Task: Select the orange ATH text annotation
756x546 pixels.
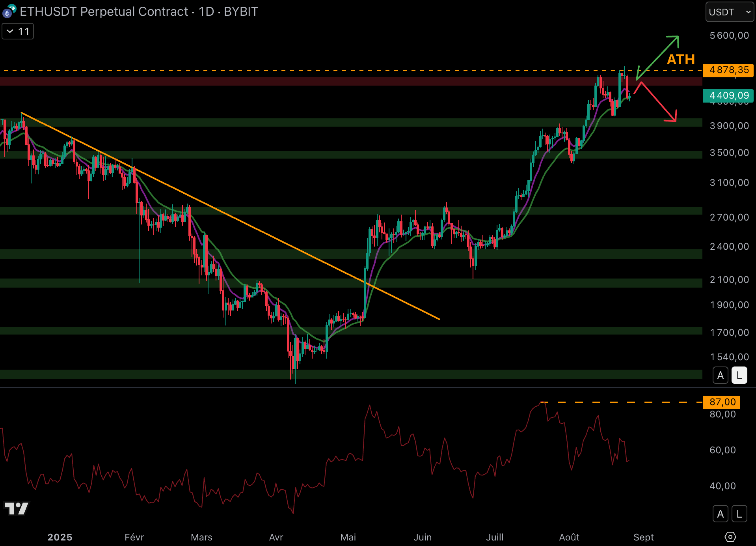Action: point(680,60)
